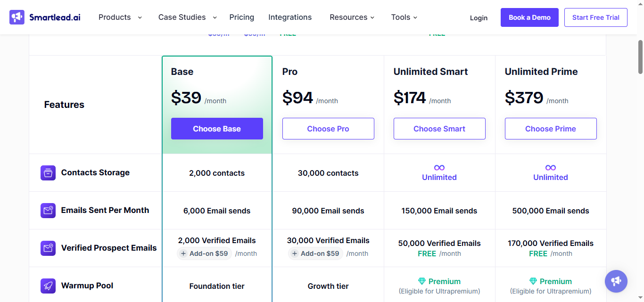
Task: Open the chat widget in bottom corner
Action: click(x=616, y=281)
